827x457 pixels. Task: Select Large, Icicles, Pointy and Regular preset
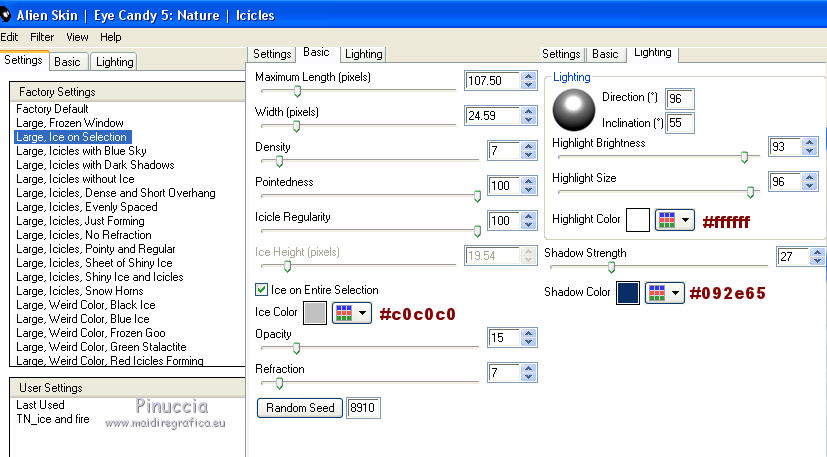95,249
